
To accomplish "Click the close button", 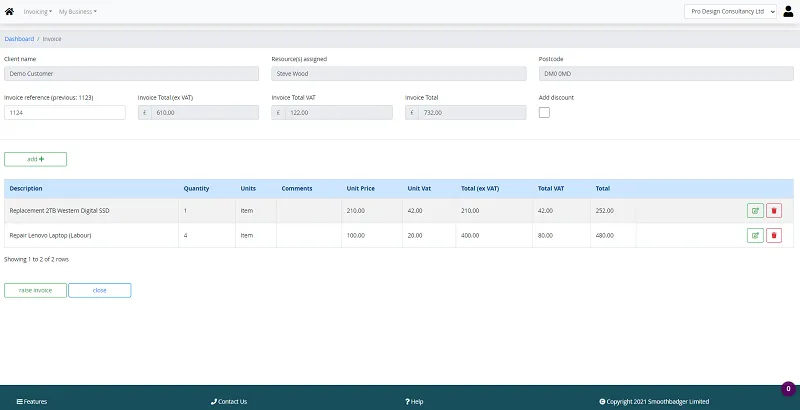I will (x=99, y=290).
